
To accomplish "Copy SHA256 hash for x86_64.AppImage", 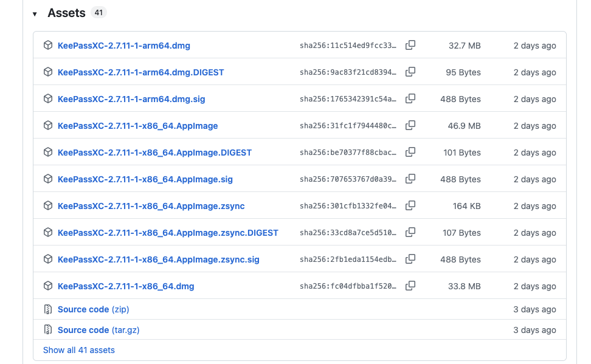I will coord(410,126).
